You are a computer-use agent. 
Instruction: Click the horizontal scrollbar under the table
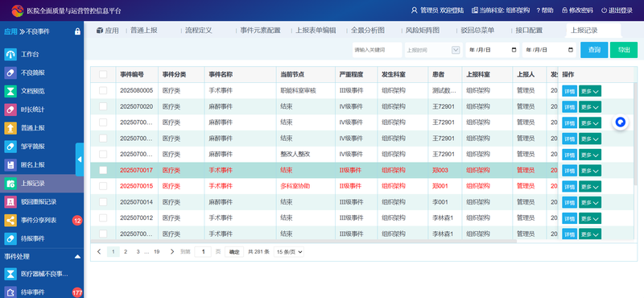(x=303, y=242)
